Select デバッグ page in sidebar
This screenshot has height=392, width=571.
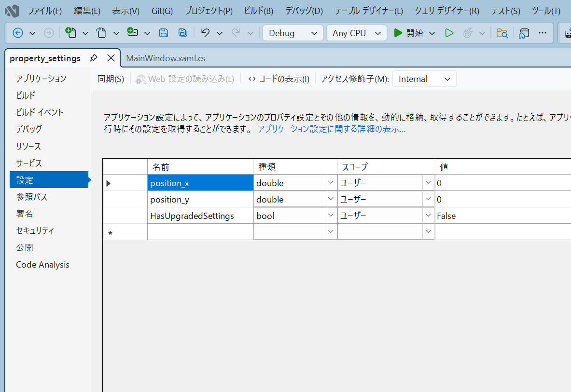(29, 129)
